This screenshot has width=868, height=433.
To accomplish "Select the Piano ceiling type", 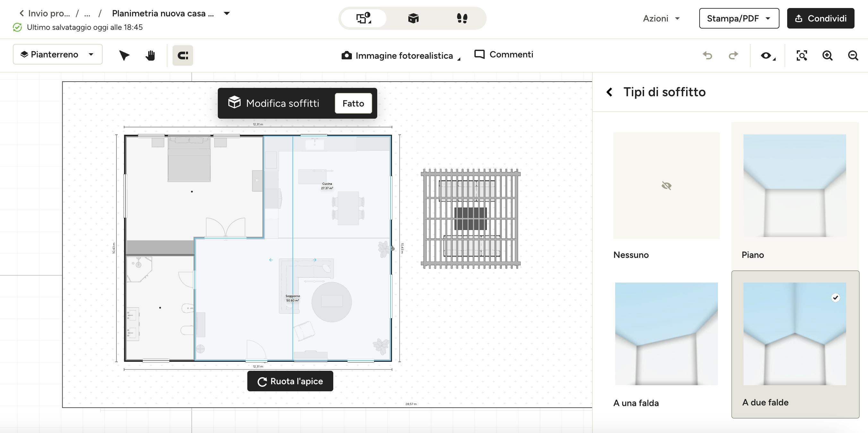I will (x=795, y=196).
